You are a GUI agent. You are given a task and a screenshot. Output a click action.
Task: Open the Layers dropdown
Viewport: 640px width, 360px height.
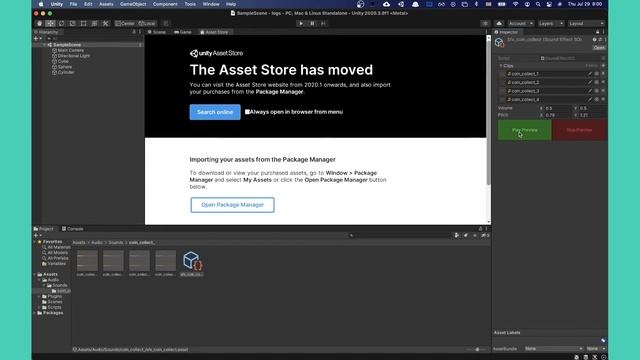point(550,24)
